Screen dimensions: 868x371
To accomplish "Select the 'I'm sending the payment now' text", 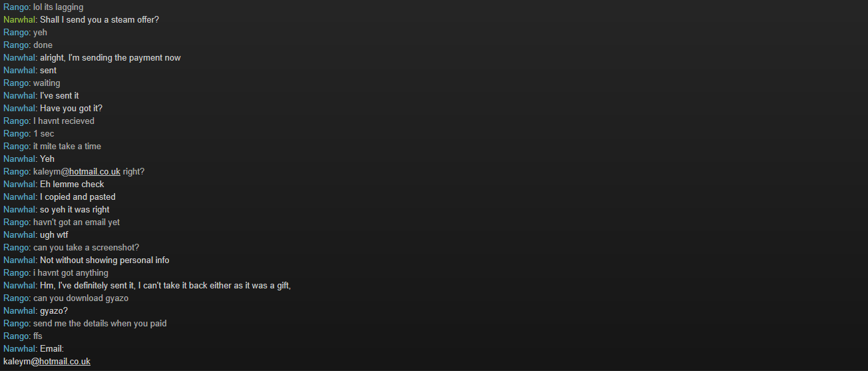I will pos(124,58).
